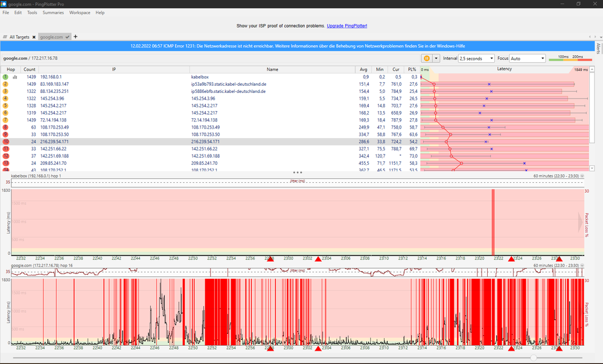Open the Focus Auto dropdown
Image resolution: width=603 pixels, height=364 pixels.
coord(527,59)
